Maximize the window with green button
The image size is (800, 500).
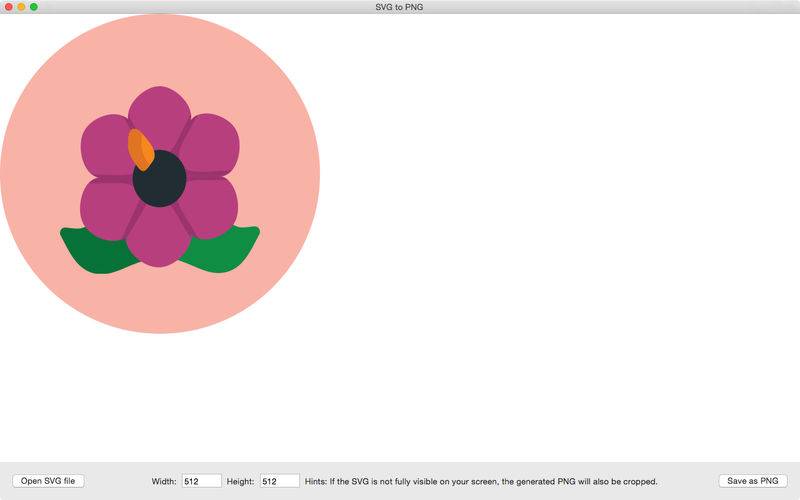tap(34, 7)
